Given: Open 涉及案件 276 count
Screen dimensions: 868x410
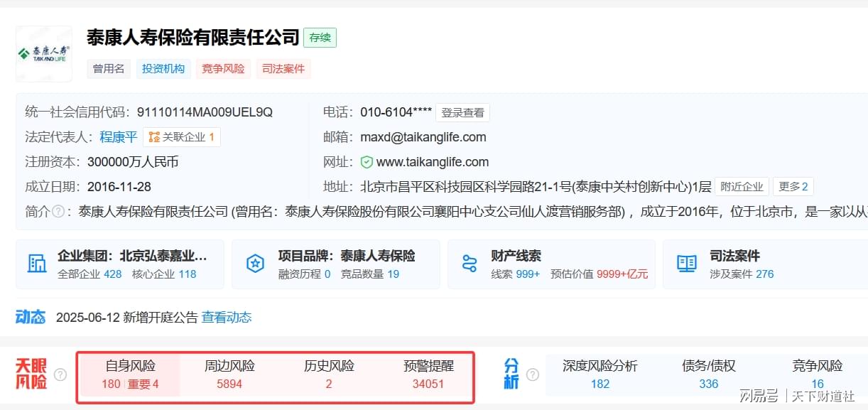Looking at the screenshot, I should tap(742, 274).
